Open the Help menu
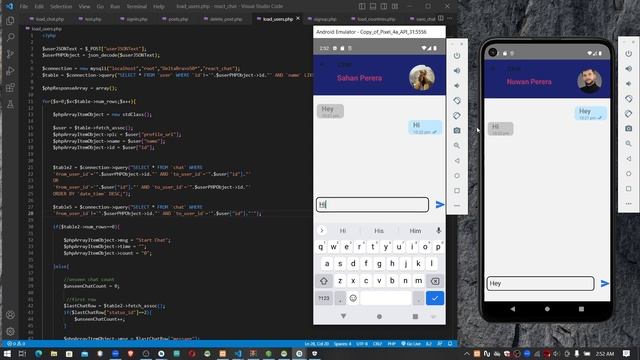The image size is (640, 360). (159, 7)
